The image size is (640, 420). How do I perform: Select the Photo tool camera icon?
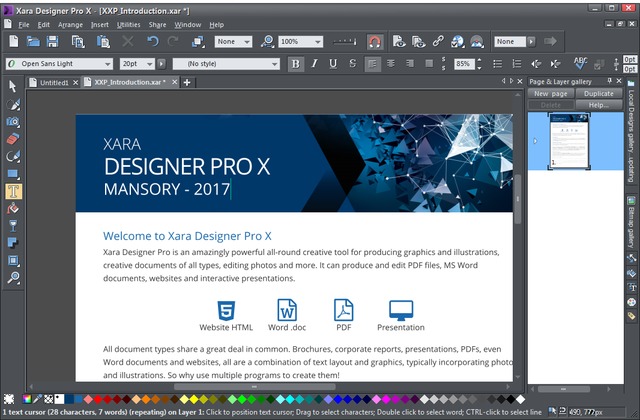coord(13,122)
